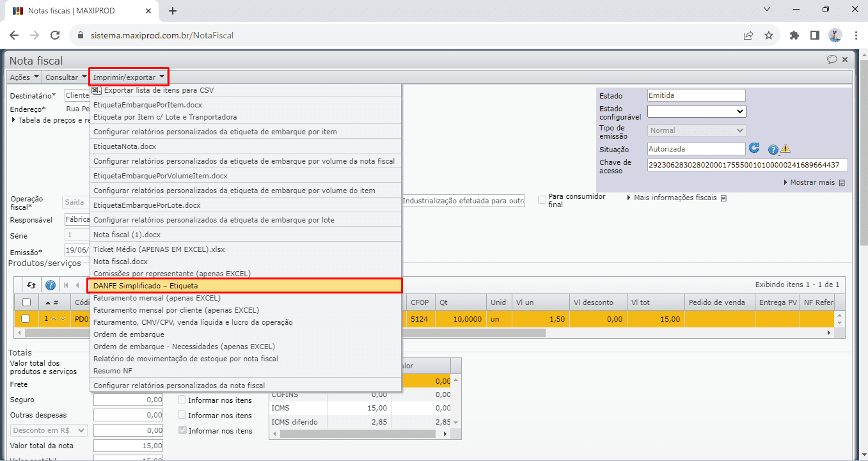Viewport: 868px width, 461px height.
Task: Refresh the Produtos/serviços grid with the arrows icon
Action: pos(31,285)
